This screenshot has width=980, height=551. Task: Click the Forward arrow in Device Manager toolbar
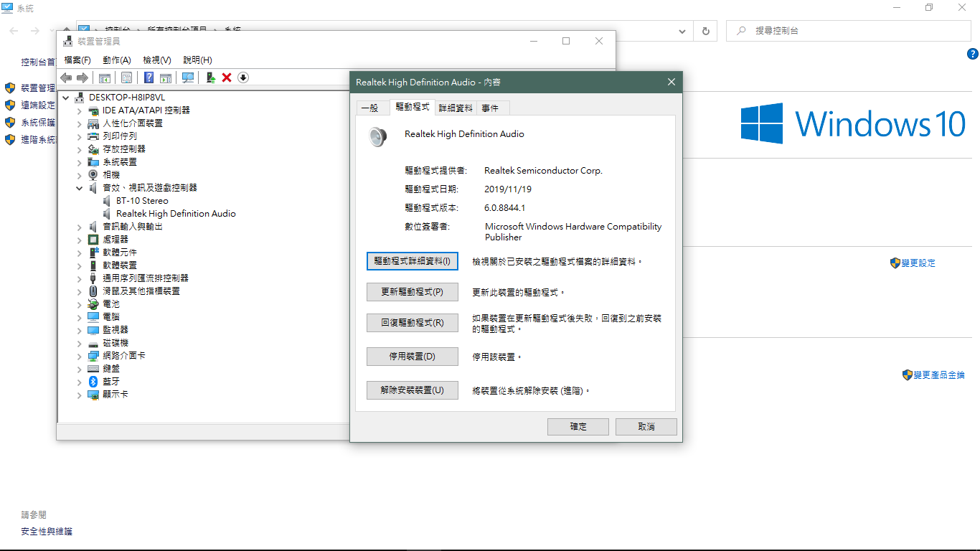[83, 77]
